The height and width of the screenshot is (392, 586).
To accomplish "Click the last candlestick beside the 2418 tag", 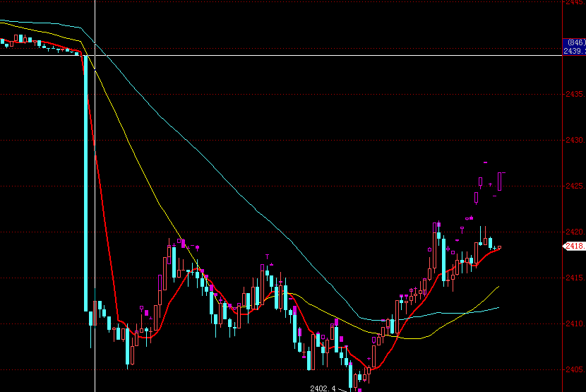I will (x=498, y=247).
